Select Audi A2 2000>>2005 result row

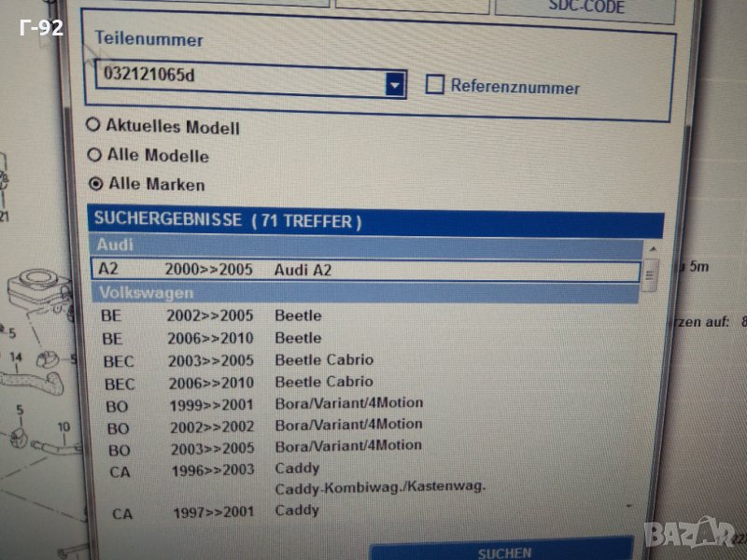pos(364,270)
